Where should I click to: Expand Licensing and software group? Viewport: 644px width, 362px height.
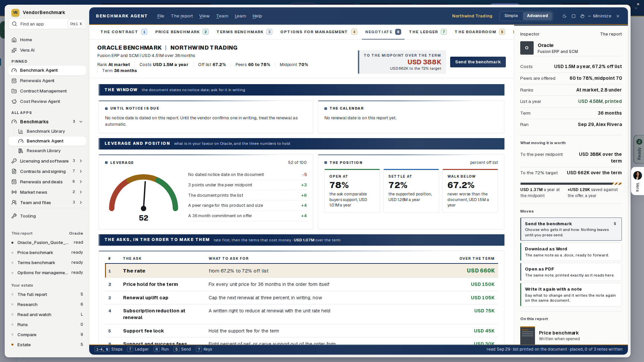[x=81, y=161]
